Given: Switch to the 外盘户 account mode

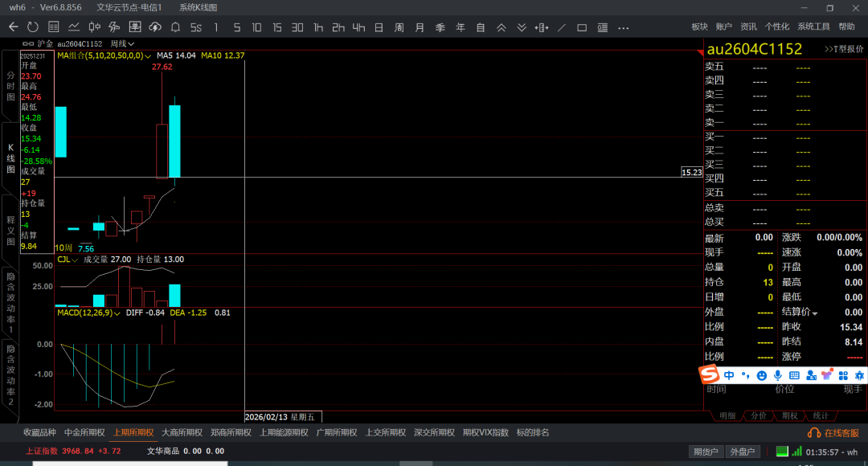Looking at the screenshot, I should (x=741, y=452).
